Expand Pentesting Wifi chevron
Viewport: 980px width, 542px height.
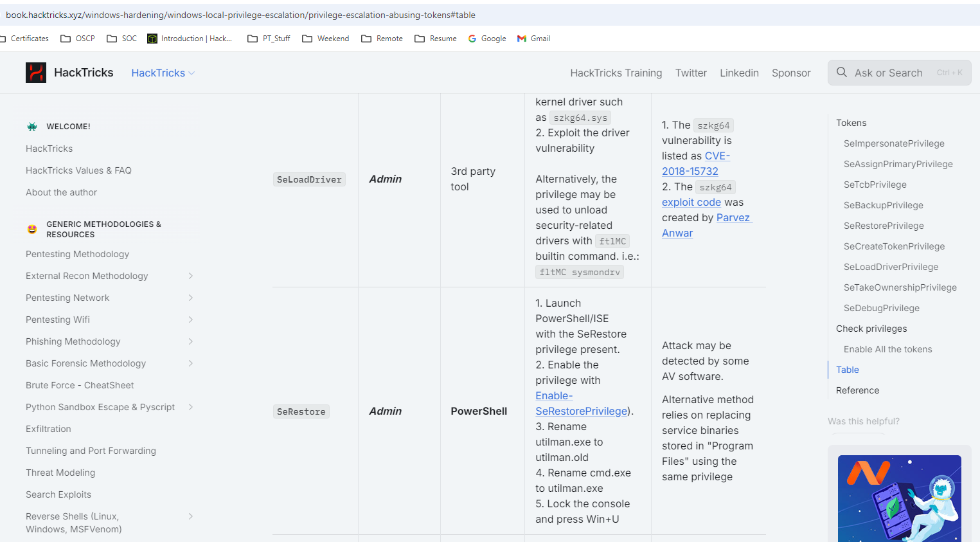[191, 320]
